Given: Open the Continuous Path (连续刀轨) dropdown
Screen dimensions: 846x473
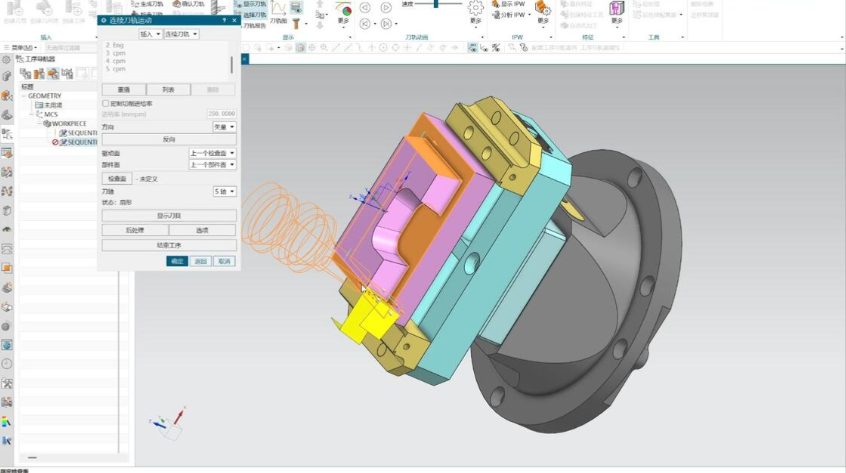Looking at the screenshot, I should click(x=181, y=34).
